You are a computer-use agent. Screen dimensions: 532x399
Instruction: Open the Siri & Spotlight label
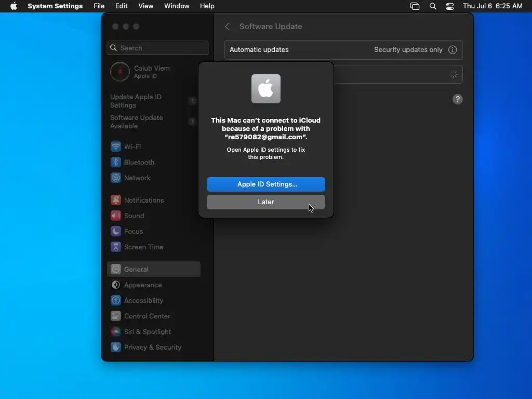point(148,332)
